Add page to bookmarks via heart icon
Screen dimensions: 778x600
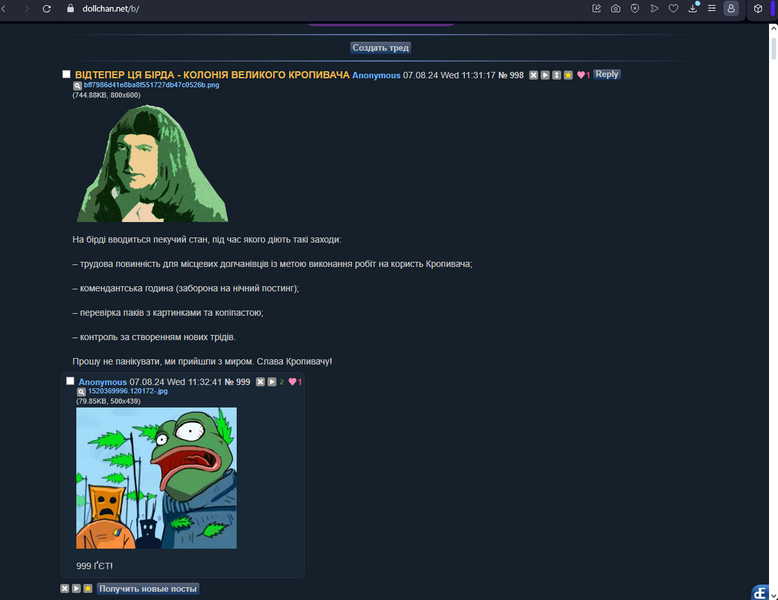tap(673, 8)
